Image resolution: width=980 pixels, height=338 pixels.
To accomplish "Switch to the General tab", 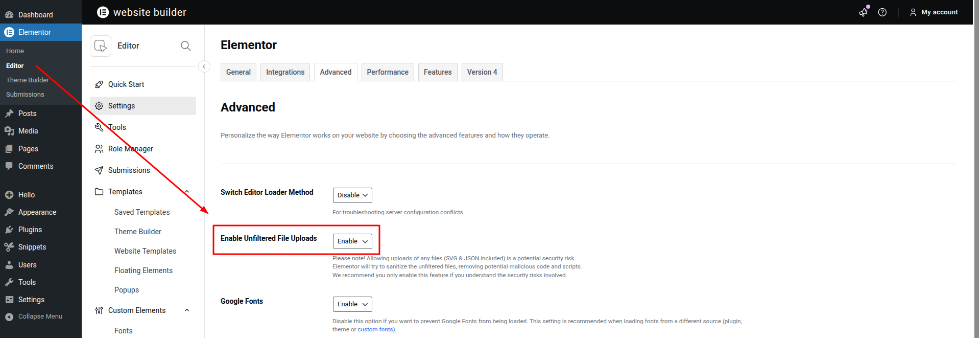I will 238,72.
